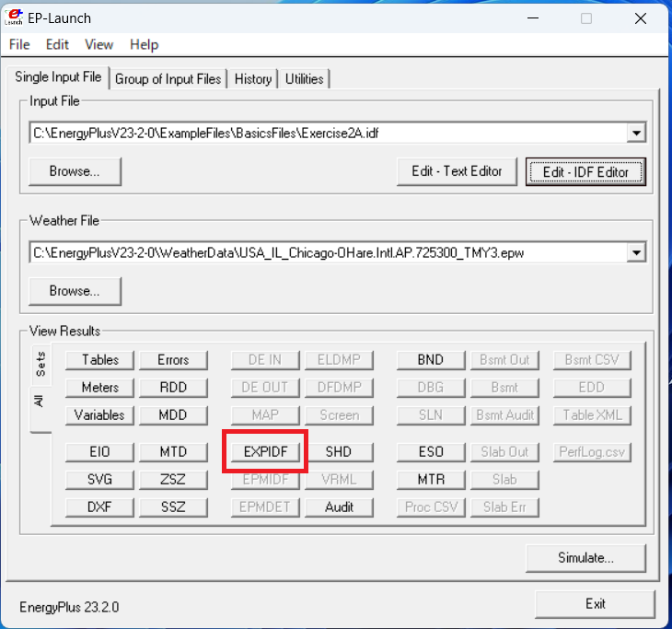Click the Simulate... button
The image size is (672, 629).
(585, 558)
